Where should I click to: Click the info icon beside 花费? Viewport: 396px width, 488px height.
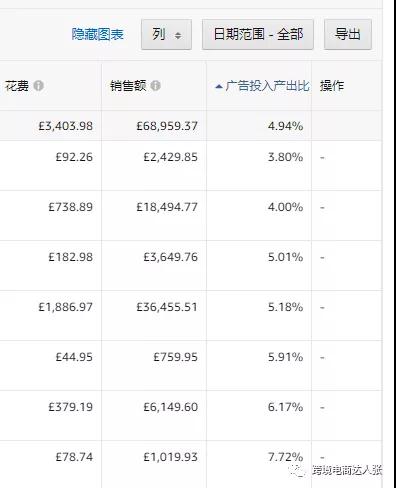point(39,86)
